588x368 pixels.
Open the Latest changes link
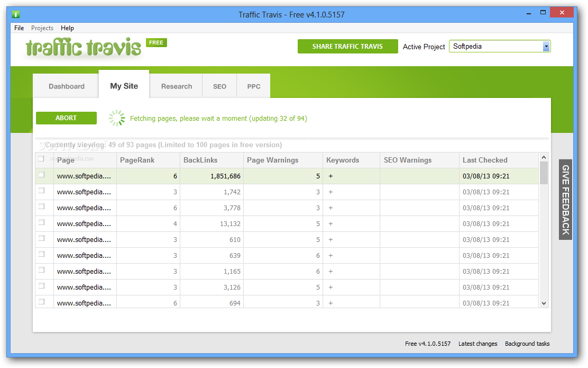pos(478,344)
